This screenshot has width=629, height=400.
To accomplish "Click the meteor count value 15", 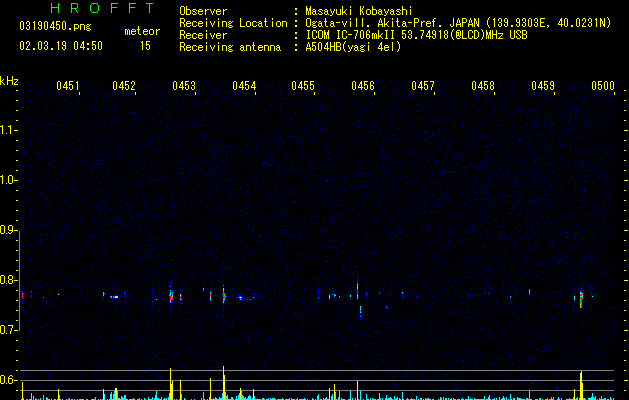I will (145, 46).
